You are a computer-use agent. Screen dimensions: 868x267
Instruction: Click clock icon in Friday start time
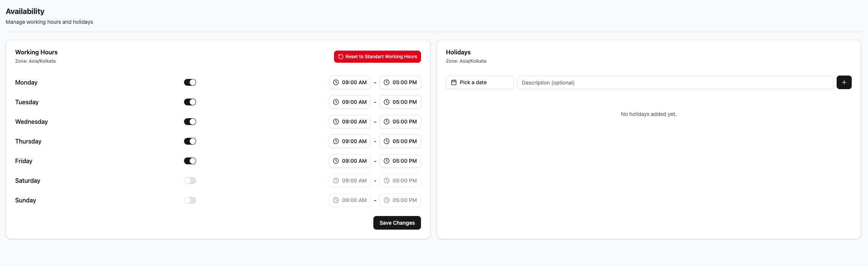point(336,161)
